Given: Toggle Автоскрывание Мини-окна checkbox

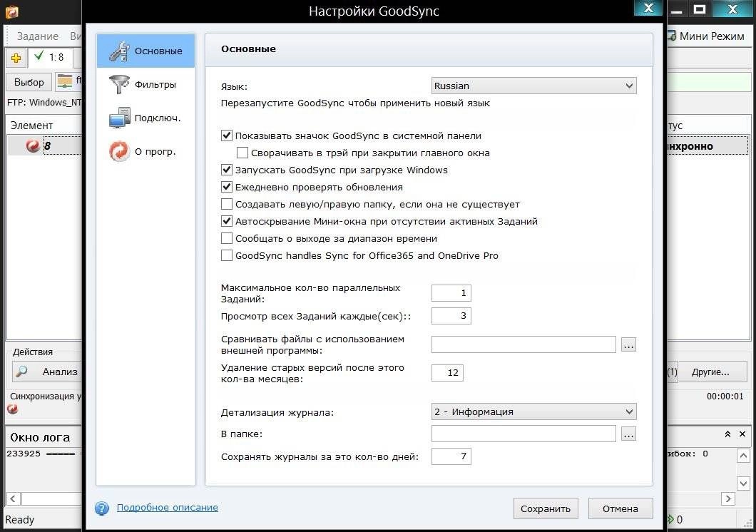Looking at the screenshot, I should 227,221.
